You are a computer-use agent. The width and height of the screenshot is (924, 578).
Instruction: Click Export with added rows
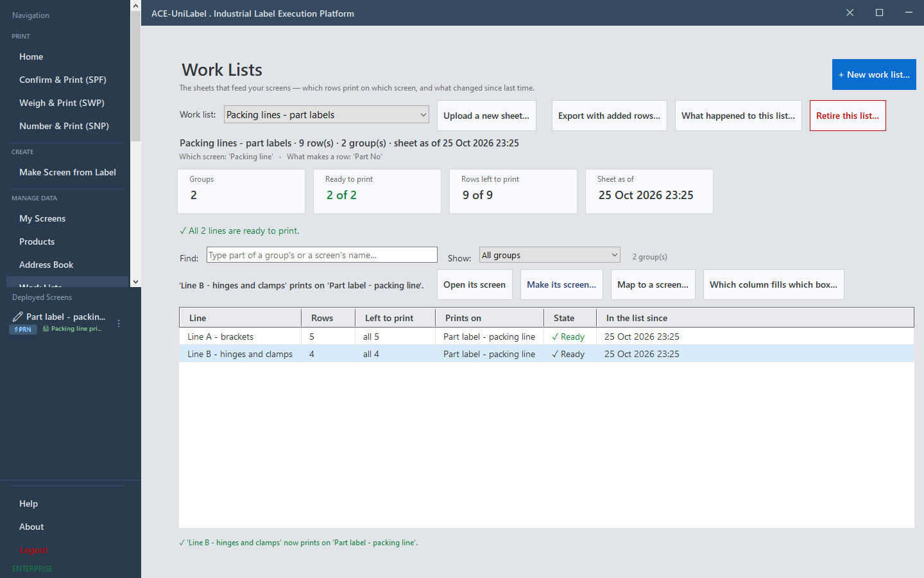point(609,116)
